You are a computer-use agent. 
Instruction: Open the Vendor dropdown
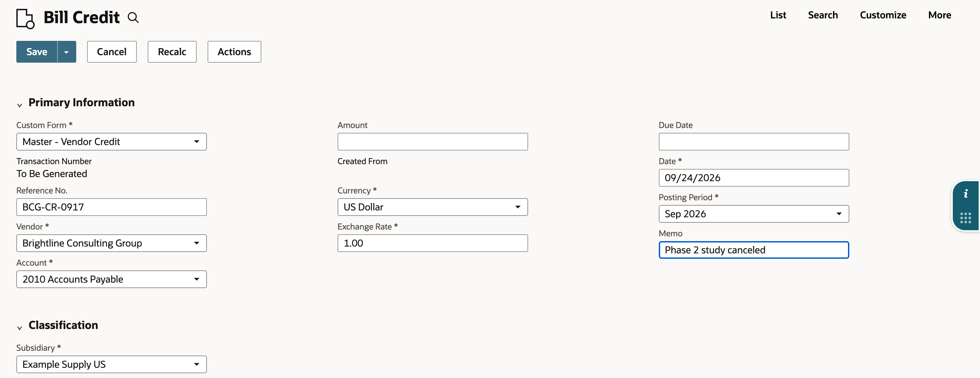[112, 243]
